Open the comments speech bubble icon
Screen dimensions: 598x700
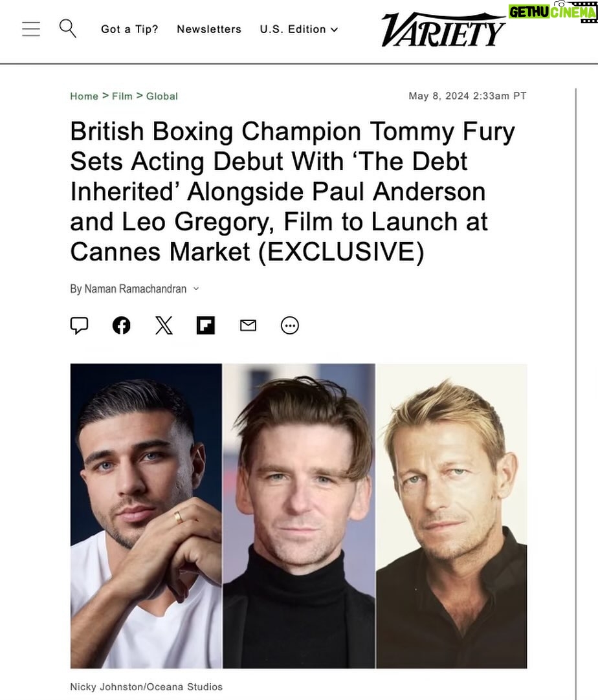(x=79, y=325)
